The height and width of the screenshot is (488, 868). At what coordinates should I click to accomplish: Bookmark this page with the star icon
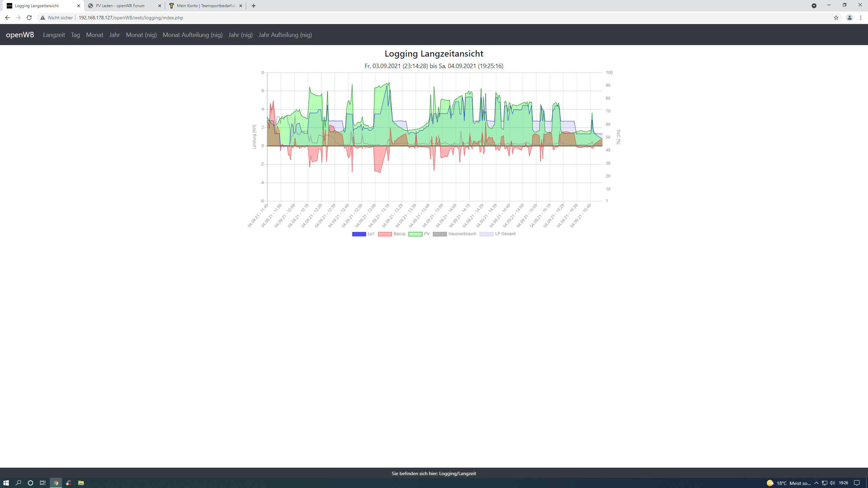836,18
